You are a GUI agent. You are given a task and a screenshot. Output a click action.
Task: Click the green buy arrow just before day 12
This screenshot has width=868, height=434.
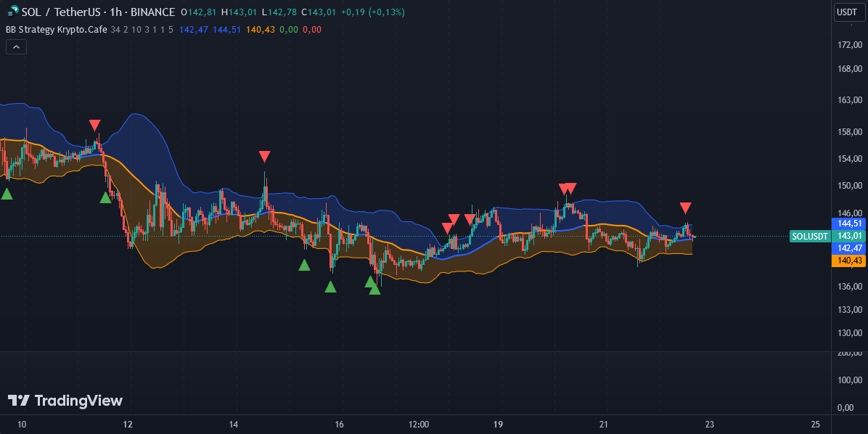pyautogui.click(x=106, y=197)
